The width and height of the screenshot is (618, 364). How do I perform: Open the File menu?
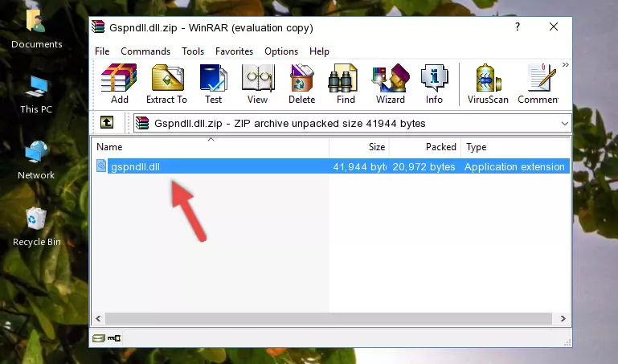[102, 51]
